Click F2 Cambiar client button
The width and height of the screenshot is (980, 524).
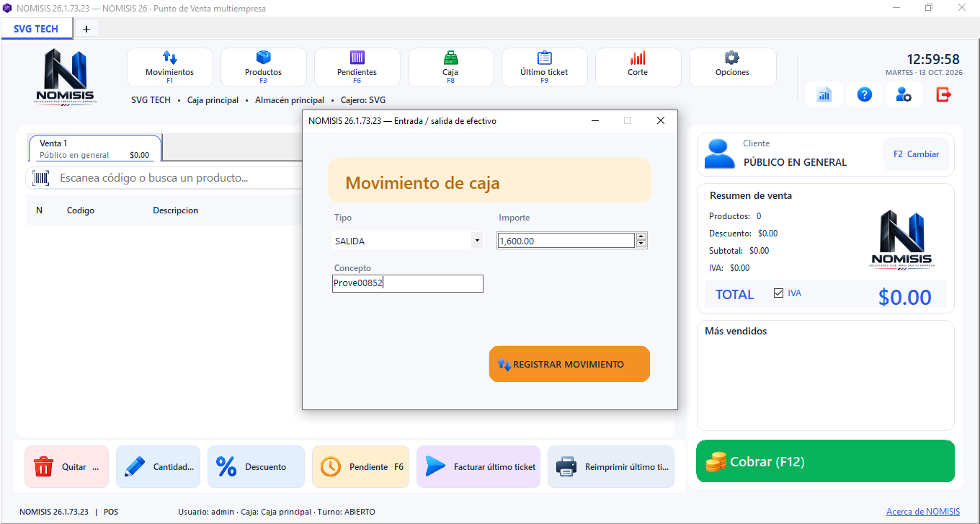tap(916, 154)
